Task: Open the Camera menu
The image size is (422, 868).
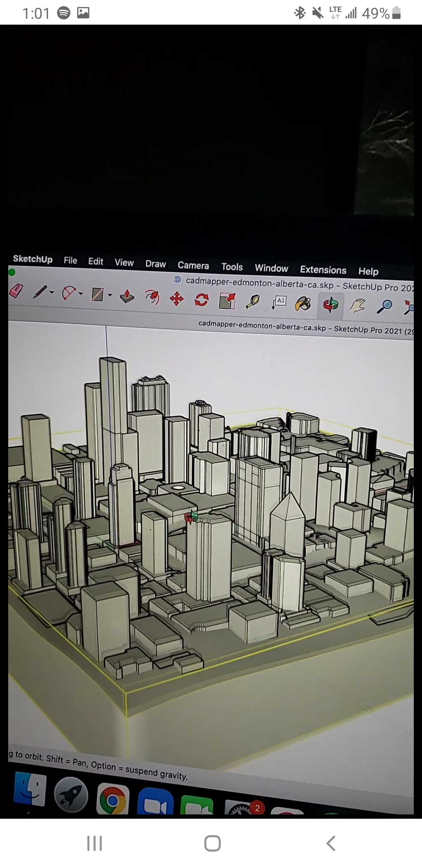Action: tap(193, 265)
